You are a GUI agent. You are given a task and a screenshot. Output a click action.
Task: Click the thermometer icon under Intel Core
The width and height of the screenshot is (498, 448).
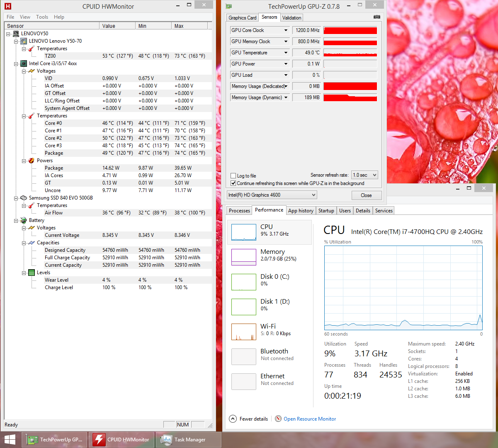tap(32, 116)
